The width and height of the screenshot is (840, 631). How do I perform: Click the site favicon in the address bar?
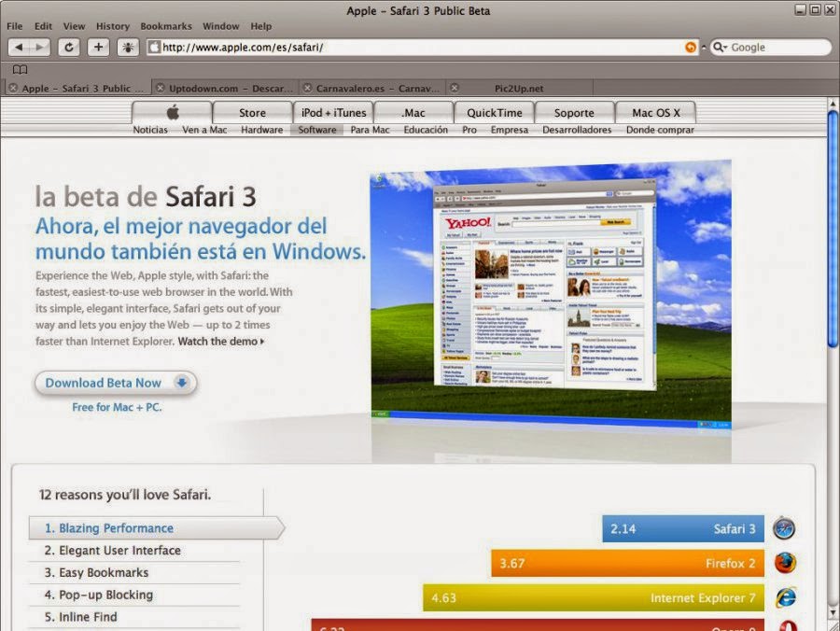(x=154, y=47)
